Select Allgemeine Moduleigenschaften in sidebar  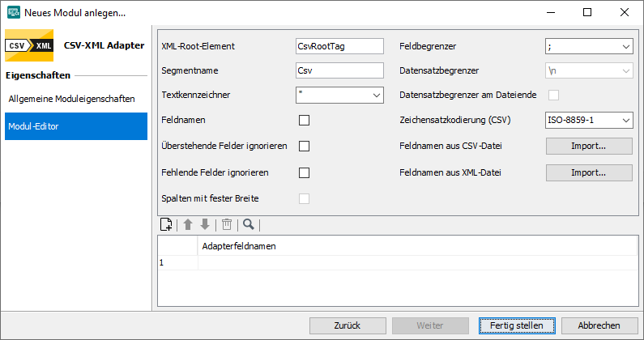click(71, 99)
